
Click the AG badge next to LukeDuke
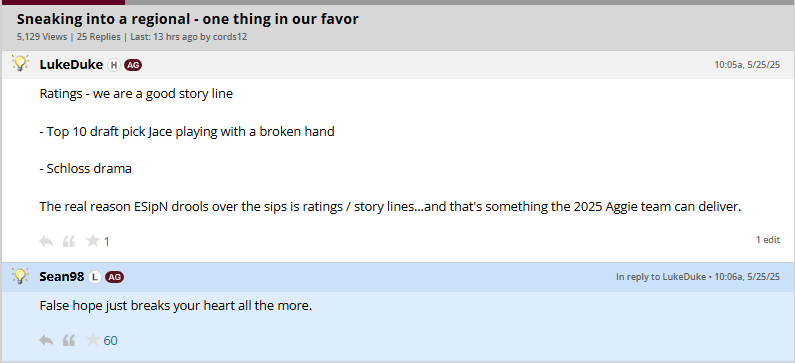(133, 65)
